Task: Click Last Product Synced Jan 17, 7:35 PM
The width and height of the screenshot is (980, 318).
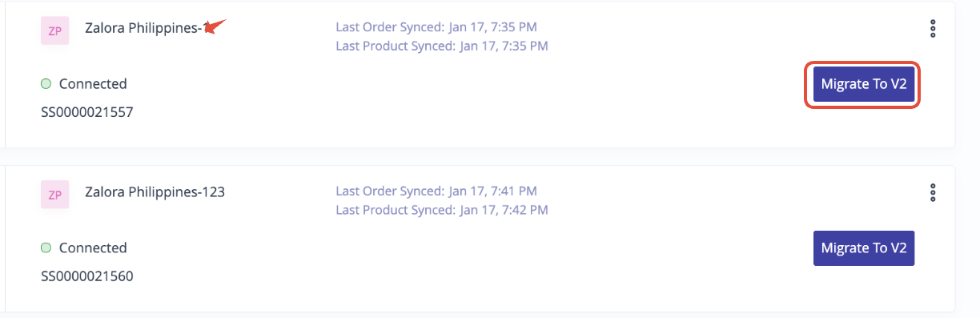Action: click(442, 46)
